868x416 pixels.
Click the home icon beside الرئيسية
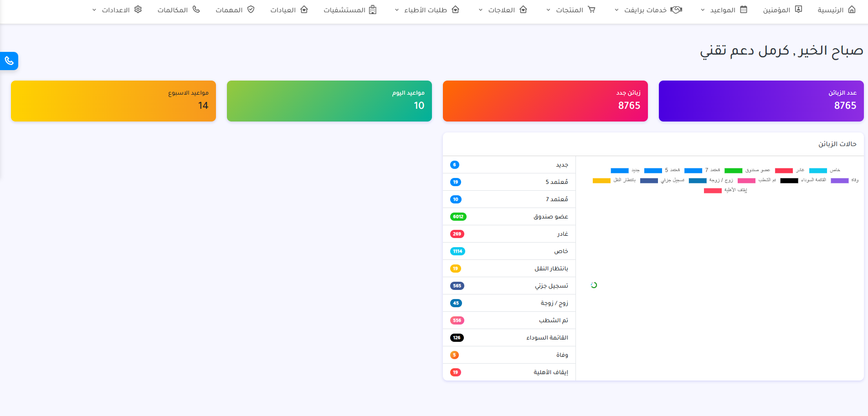[852, 10]
